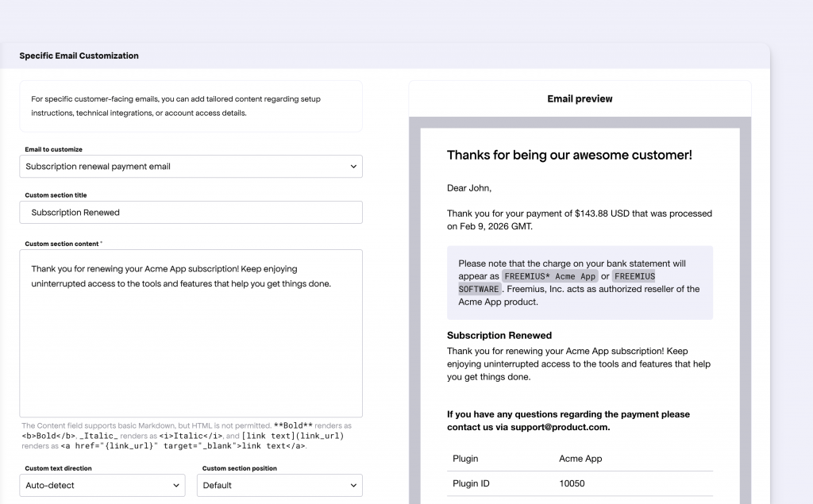
Task: Click the 'Custom section content' field label
Action: (62, 244)
